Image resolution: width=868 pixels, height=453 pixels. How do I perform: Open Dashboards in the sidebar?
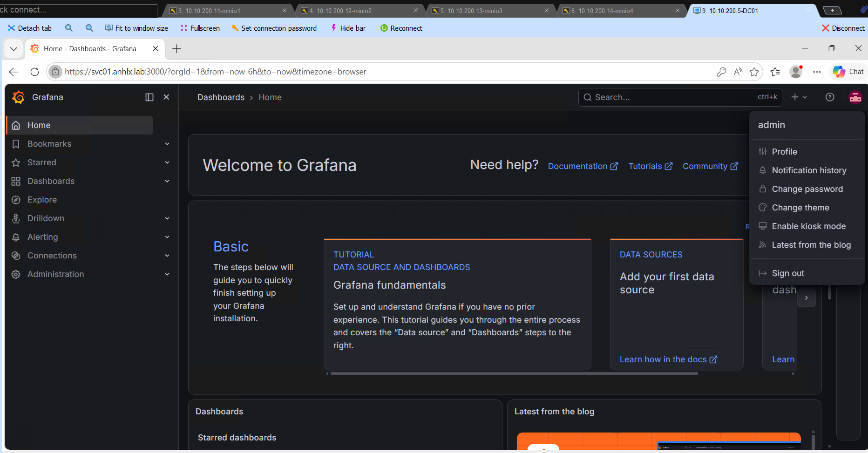coord(51,181)
